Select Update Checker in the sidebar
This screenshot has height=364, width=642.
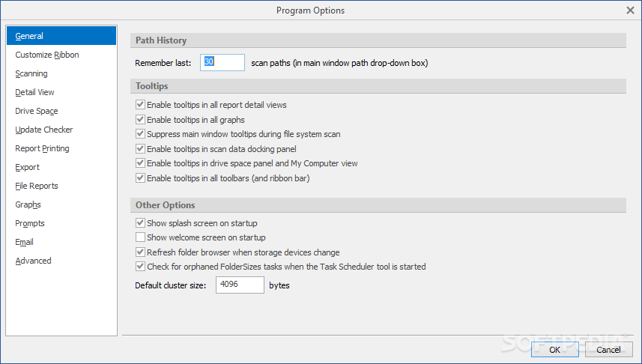click(43, 130)
